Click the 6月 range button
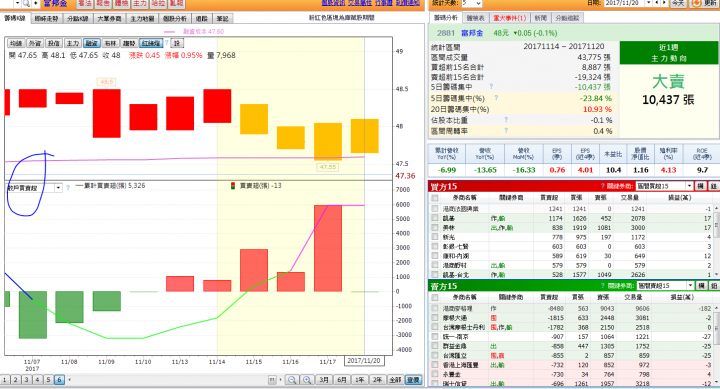This screenshot has width=720, height=389. (x=342, y=380)
